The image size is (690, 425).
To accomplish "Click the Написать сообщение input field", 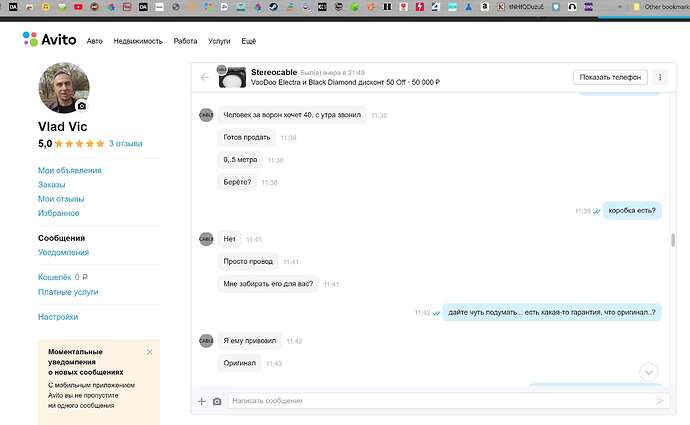I will point(440,401).
